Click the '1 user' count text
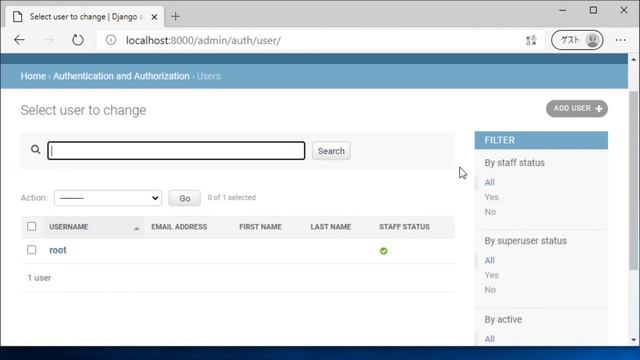 tap(39, 278)
